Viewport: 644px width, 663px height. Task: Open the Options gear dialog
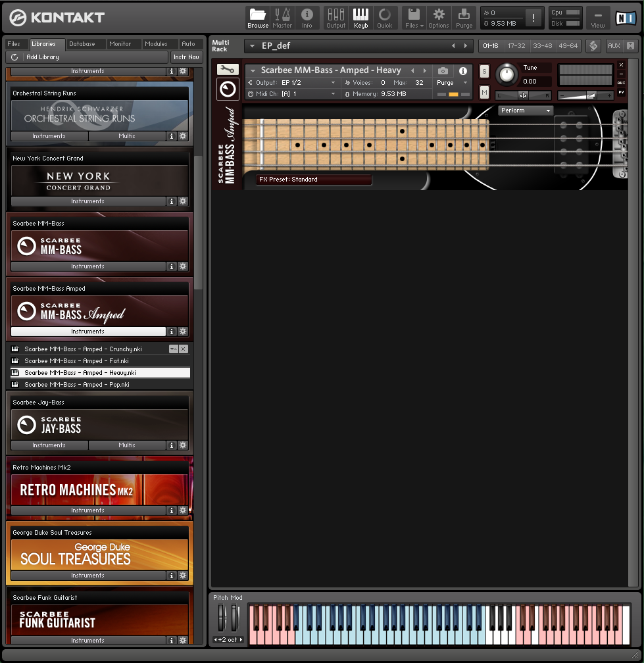click(x=439, y=18)
